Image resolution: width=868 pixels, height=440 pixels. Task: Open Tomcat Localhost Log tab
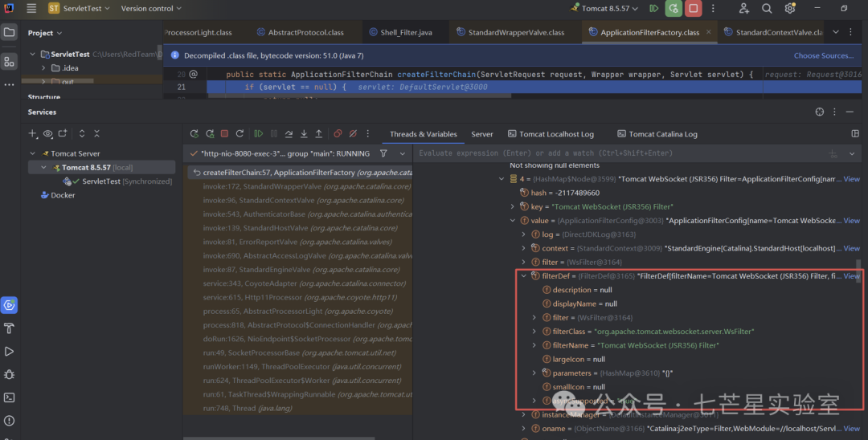(551, 134)
